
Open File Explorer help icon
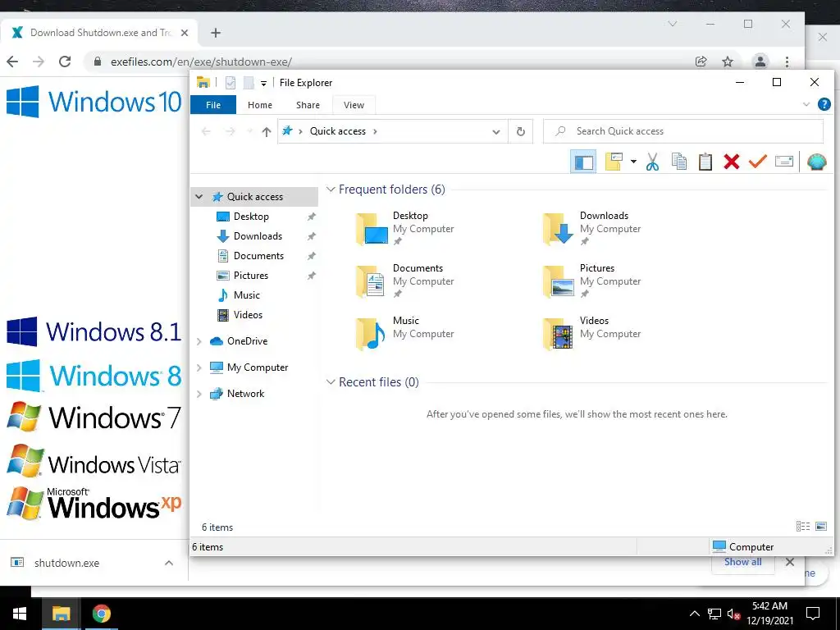pyautogui.click(x=824, y=104)
